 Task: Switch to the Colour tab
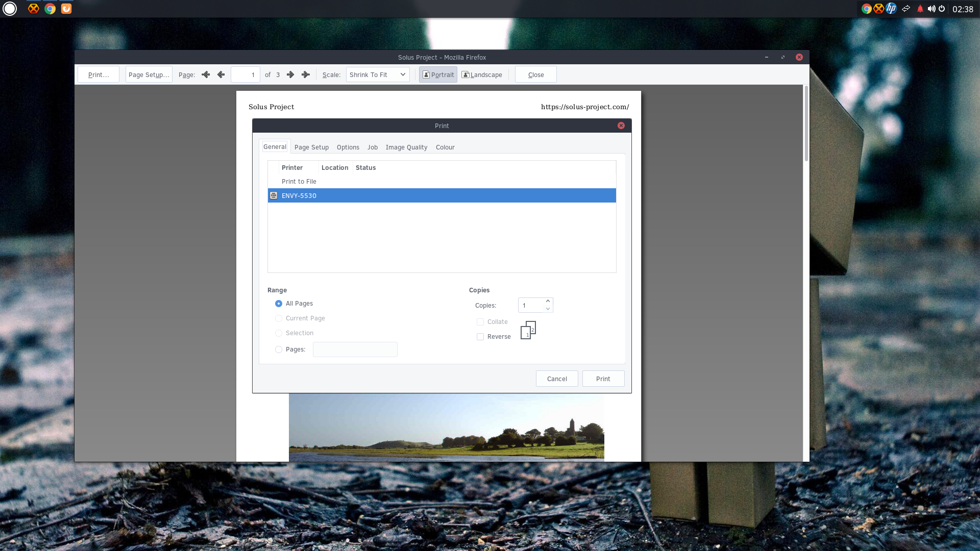pyautogui.click(x=445, y=147)
